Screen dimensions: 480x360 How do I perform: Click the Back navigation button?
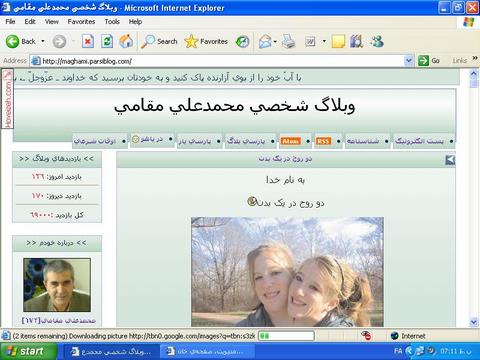tap(21, 41)
